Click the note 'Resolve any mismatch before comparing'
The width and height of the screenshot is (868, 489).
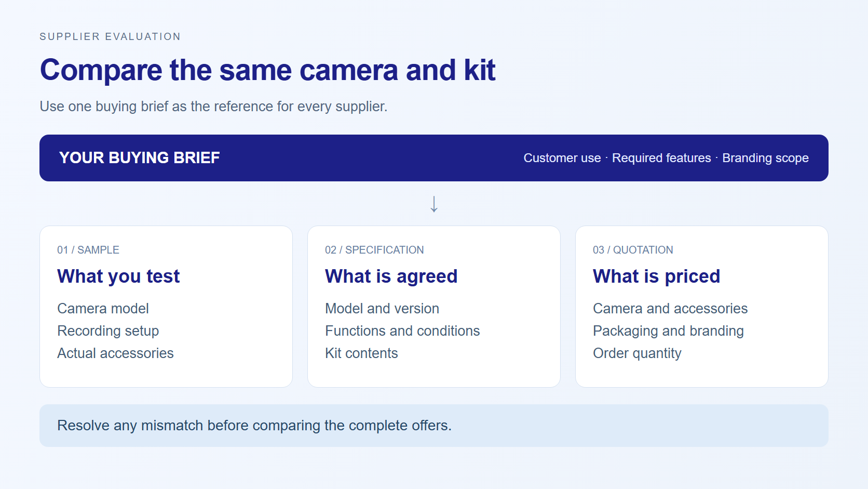pyautogui.click(x=254, y=426)
